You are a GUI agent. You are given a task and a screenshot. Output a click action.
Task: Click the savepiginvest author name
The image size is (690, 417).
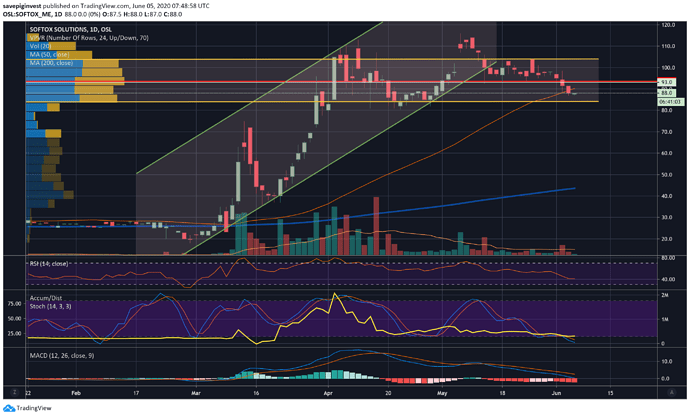[24, 6]
